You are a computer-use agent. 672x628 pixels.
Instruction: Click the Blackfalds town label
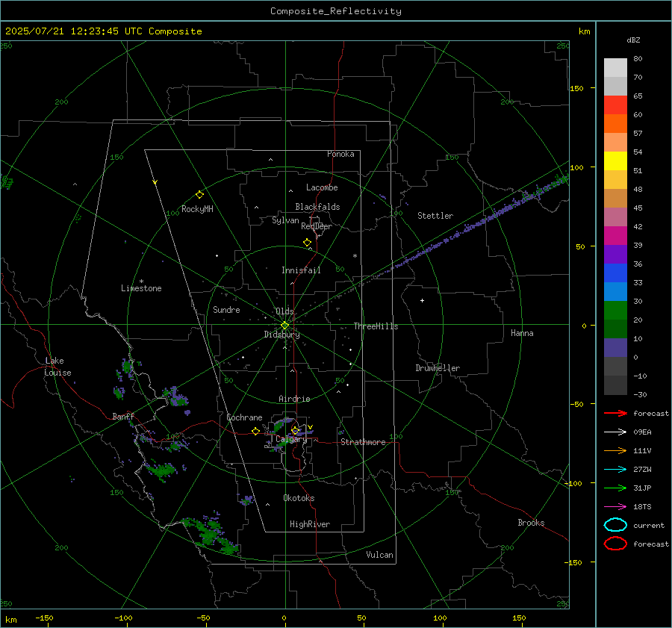point(317,207)
